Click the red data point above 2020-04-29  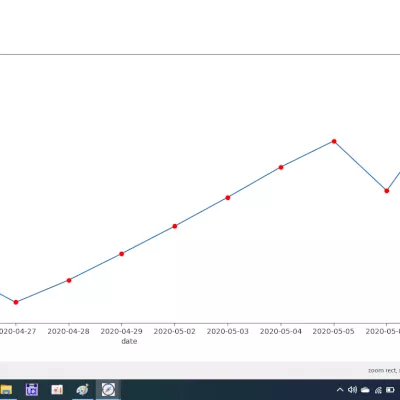coord(122,254)
